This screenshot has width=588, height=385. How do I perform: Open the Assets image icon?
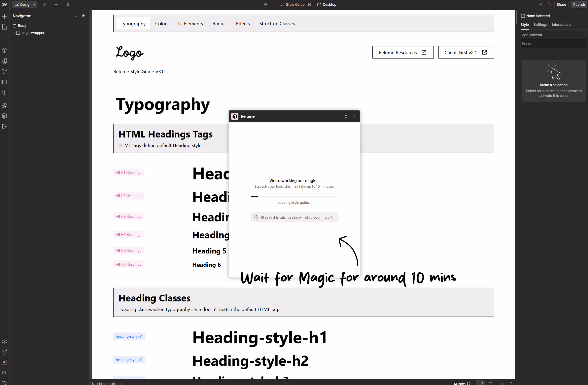tap(4, 82)
